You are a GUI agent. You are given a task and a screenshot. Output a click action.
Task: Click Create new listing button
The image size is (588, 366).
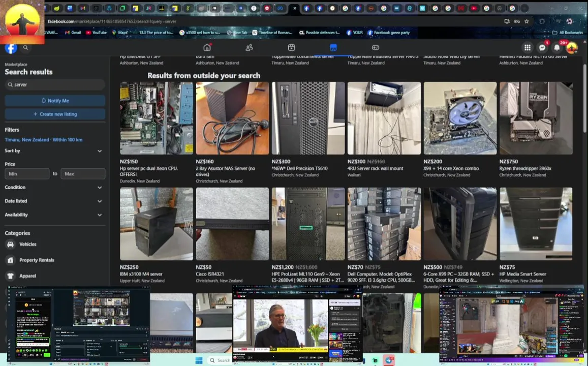coord(55,114)
